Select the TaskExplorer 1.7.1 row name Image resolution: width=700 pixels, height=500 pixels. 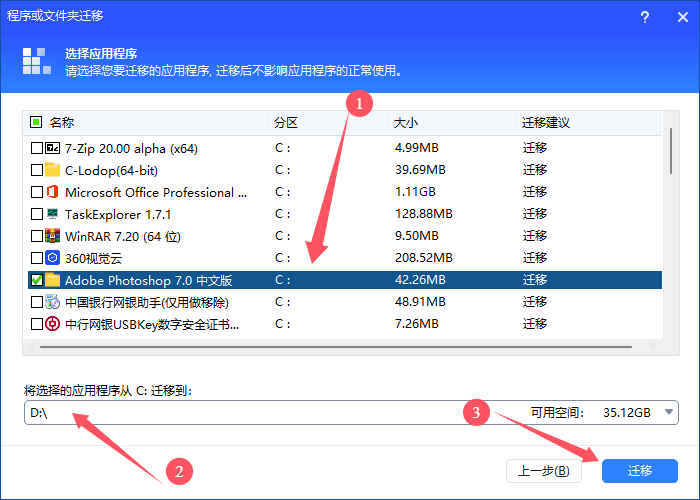(118, 214)
